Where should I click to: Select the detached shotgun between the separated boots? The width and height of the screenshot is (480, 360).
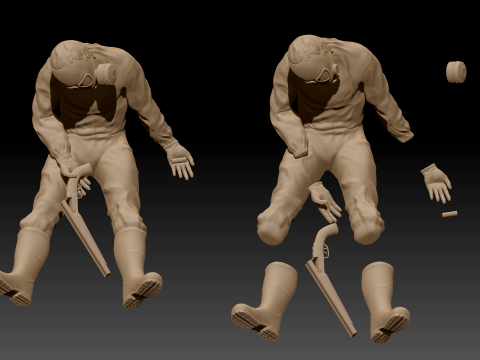coord(330,280)
